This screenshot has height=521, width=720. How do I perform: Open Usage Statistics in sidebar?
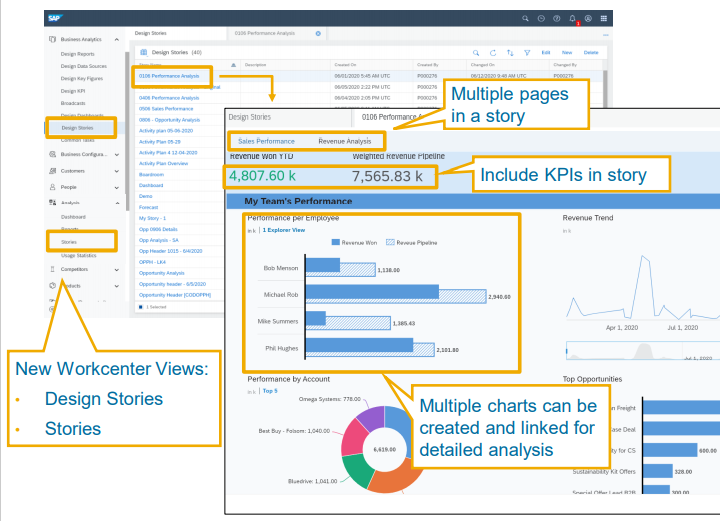coord(79,256)
